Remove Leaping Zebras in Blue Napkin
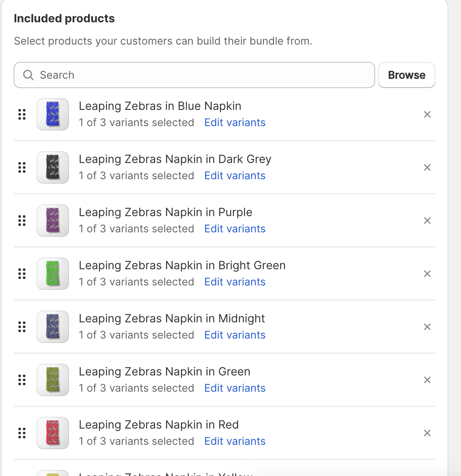Image resolution: width=461 pixels, height=476 pixels. [427, 114]
